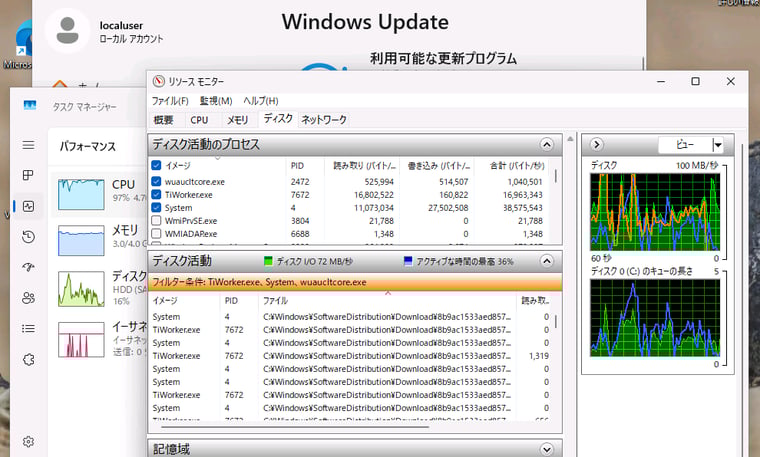The height and width of the screenshot is (457, 760).
Task: Collapse ディスク活動のプロセス section
Action: point(546,144)
